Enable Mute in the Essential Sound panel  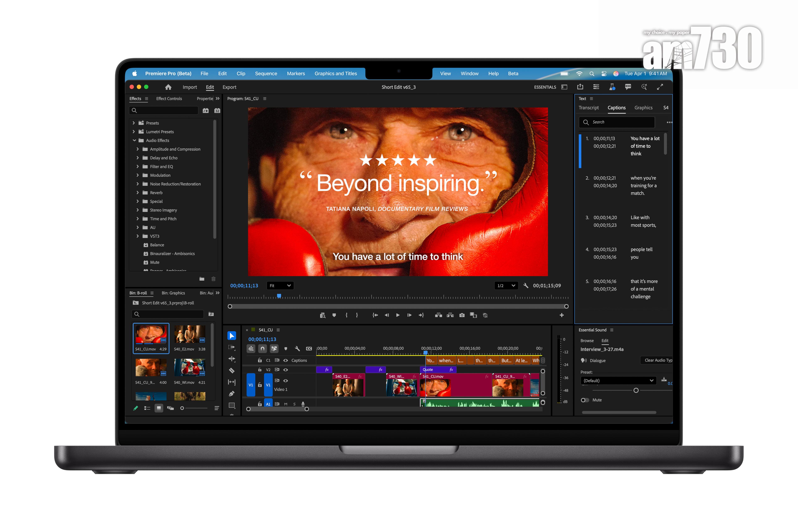click(x=585, y=400)
